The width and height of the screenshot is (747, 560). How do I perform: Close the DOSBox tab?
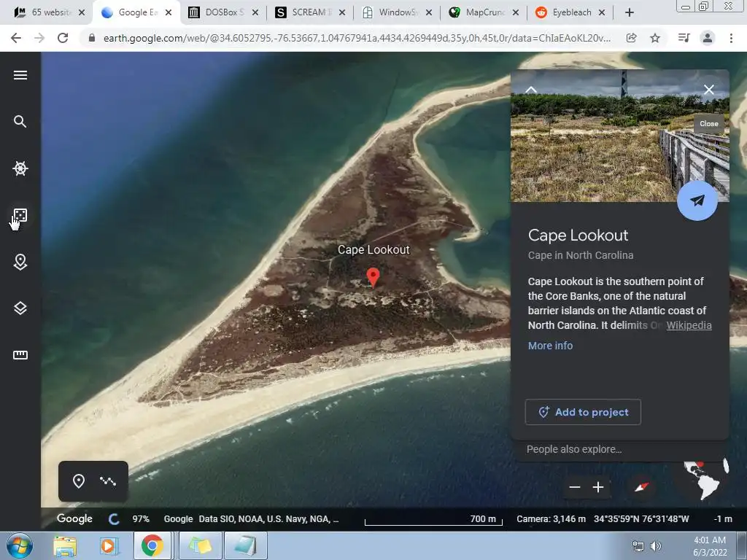click(x=255, y=12)
